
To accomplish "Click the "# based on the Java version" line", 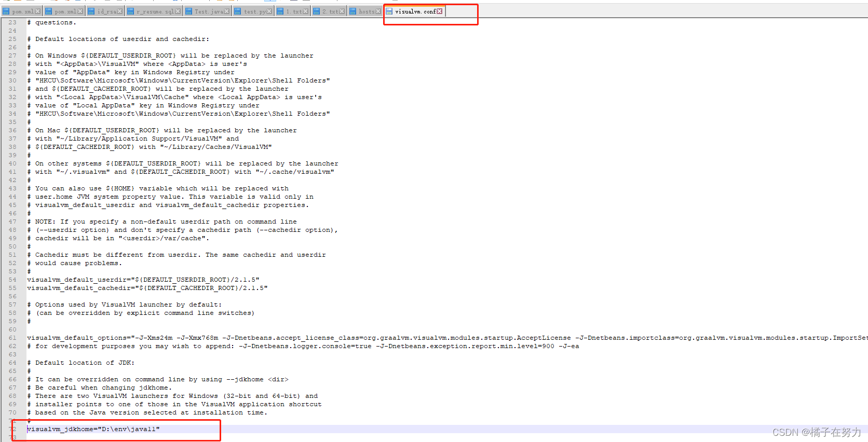I will (147, 412).
